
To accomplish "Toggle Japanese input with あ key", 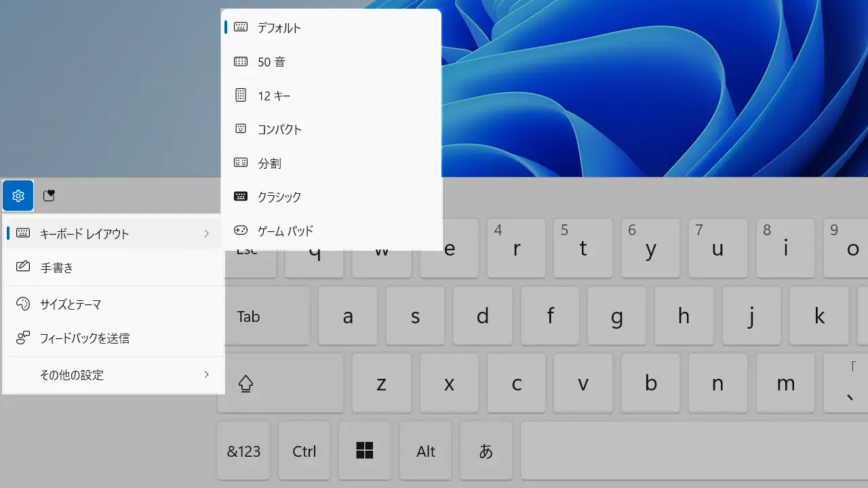I will pyautogui.click(x=486, y=451).
